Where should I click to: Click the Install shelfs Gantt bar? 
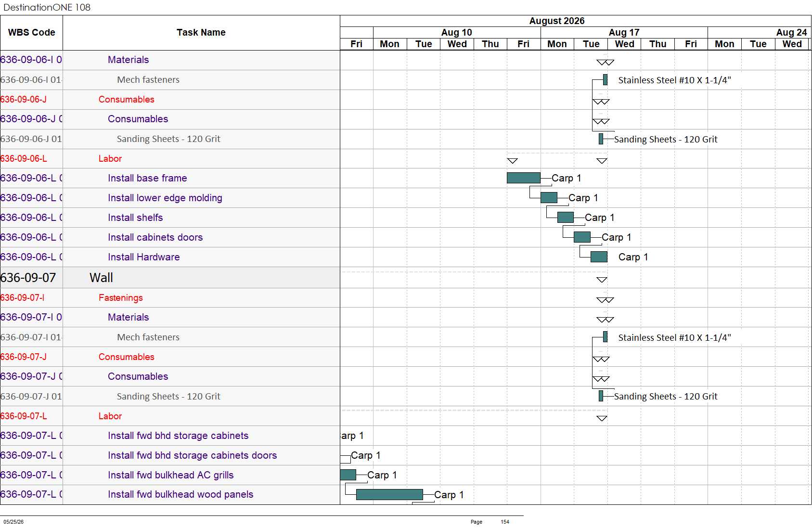tap(565, 217)
